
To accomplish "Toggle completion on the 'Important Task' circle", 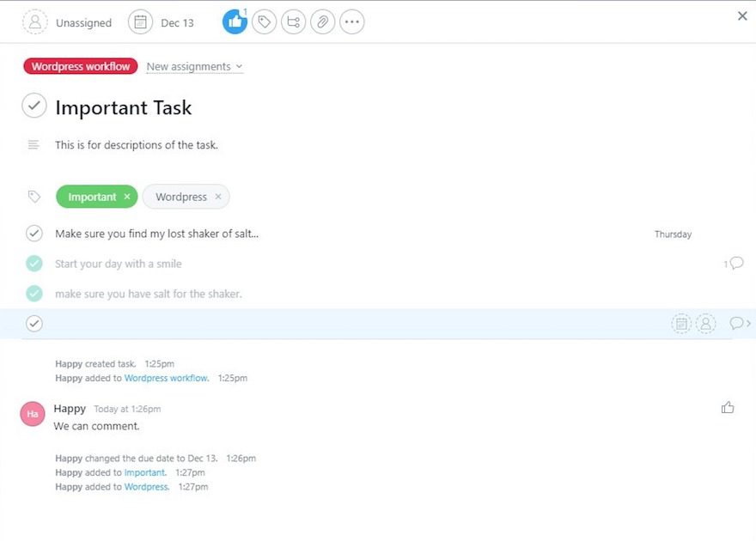I will point(34,106).
